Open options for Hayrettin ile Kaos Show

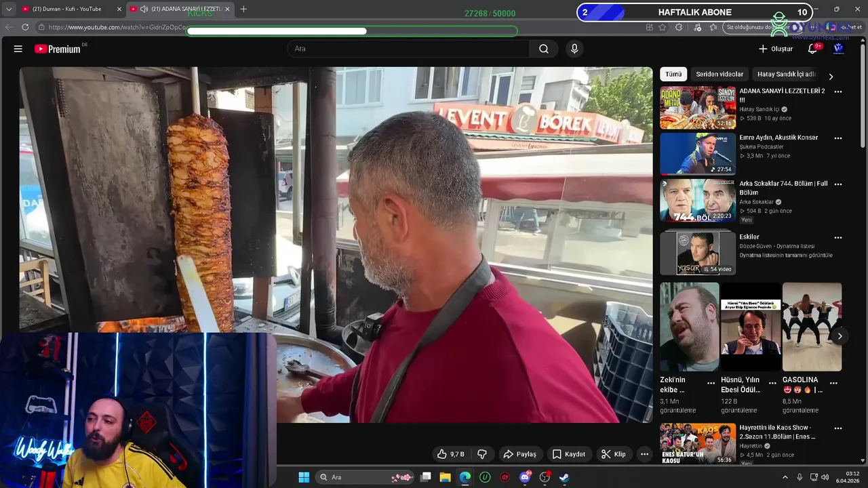(x=838, y=428)
